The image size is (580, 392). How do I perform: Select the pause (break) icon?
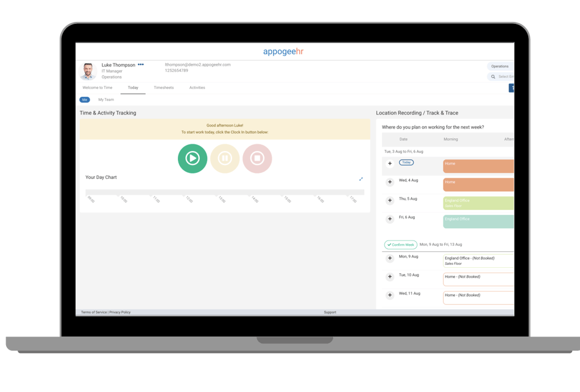(225, 158)
